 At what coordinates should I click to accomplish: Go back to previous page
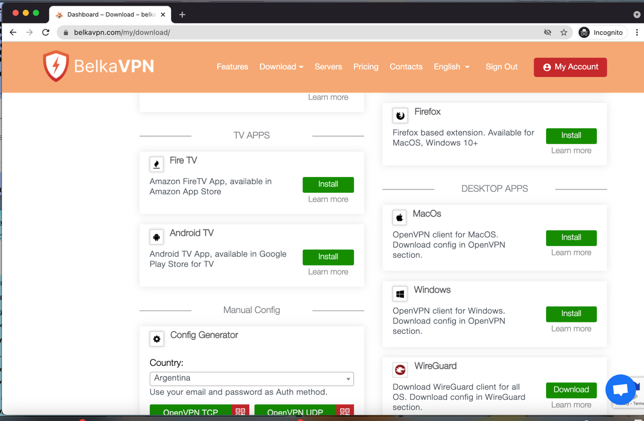pyautogui.click(x=13, y=32)
